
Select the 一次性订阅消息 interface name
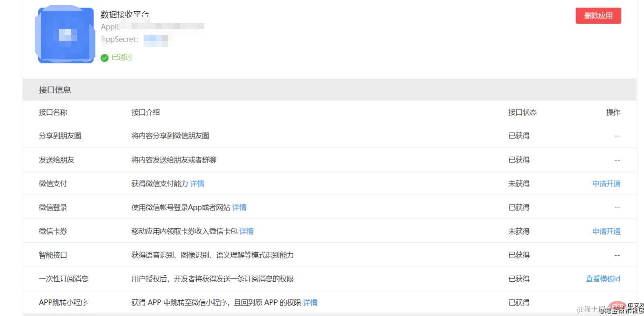click(63, 279)
